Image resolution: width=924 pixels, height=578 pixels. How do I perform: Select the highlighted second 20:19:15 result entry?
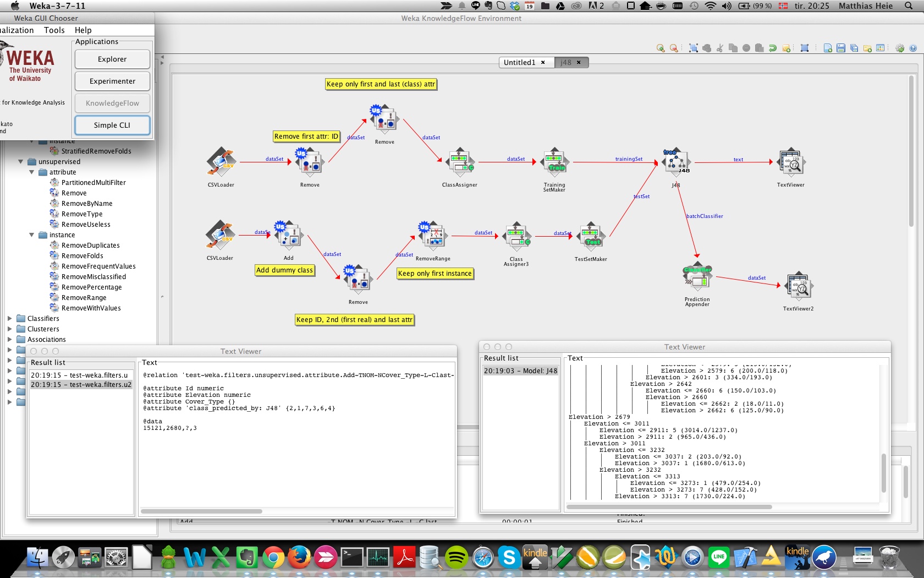click(x=81, y=385)
